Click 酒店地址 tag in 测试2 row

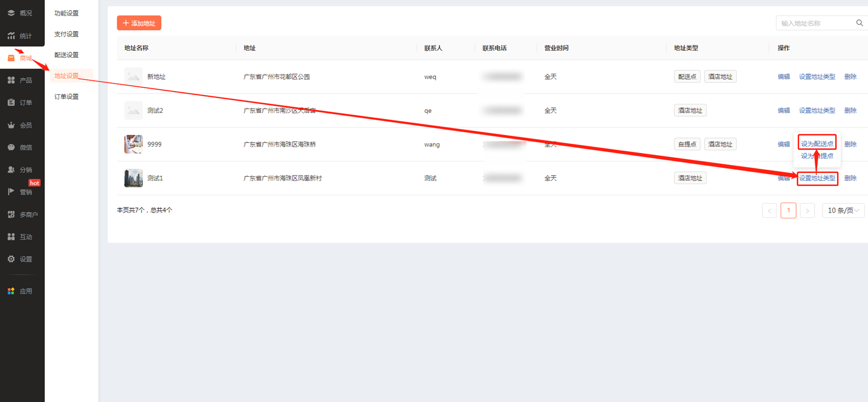click(690, 111)
